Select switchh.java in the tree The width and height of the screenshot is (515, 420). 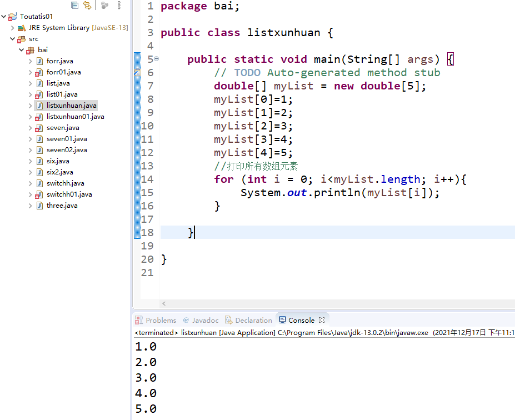click(x=66, y=183)
